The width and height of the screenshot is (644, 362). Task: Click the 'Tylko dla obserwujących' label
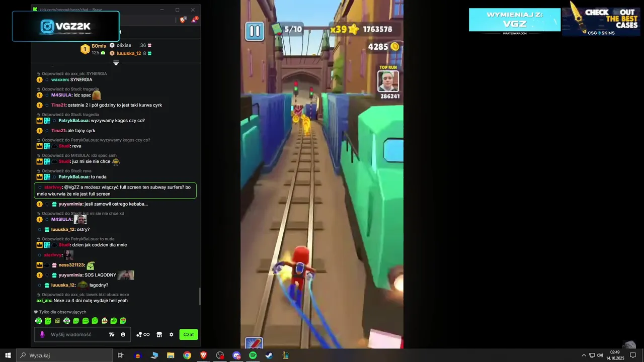click(x=62, y=312)
